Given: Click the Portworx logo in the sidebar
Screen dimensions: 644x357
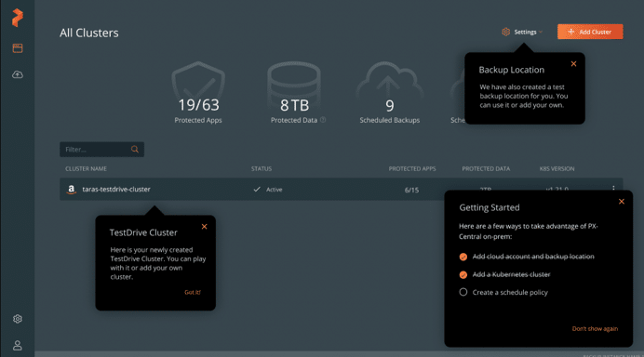Looking at the screenshot, I should [18, 18].
